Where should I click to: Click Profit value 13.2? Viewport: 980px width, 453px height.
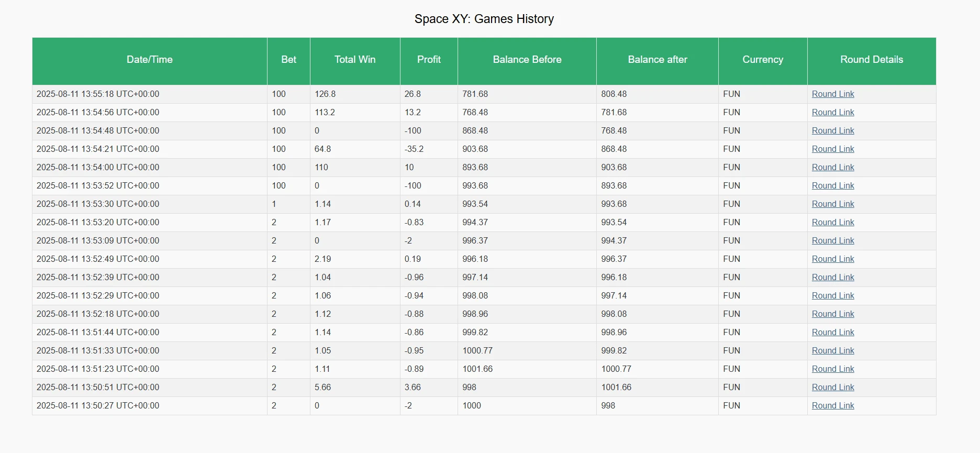click(413, 113)
